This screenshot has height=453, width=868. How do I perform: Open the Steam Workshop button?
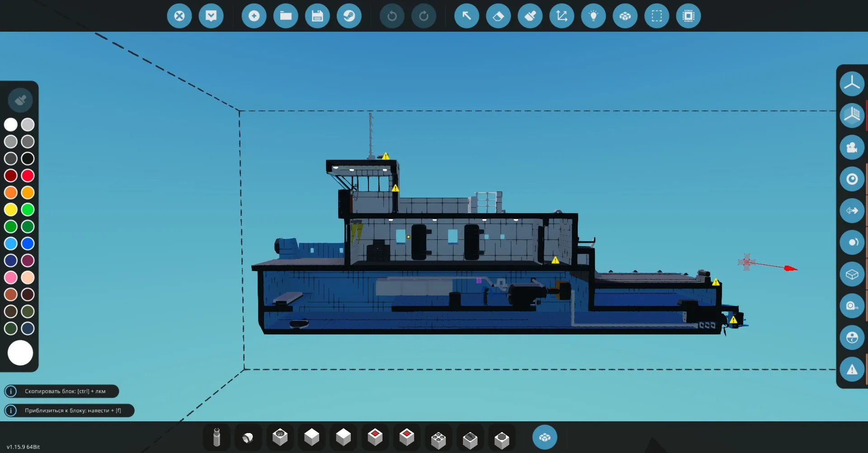click(349, 16)
